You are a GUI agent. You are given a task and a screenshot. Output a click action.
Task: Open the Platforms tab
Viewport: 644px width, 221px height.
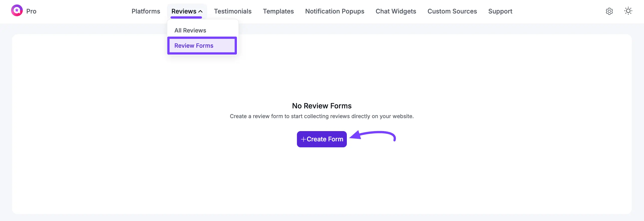coord(146,11)
